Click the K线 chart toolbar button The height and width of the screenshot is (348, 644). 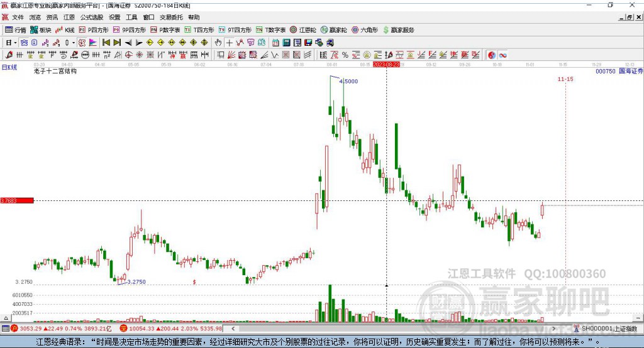(65, 30)
